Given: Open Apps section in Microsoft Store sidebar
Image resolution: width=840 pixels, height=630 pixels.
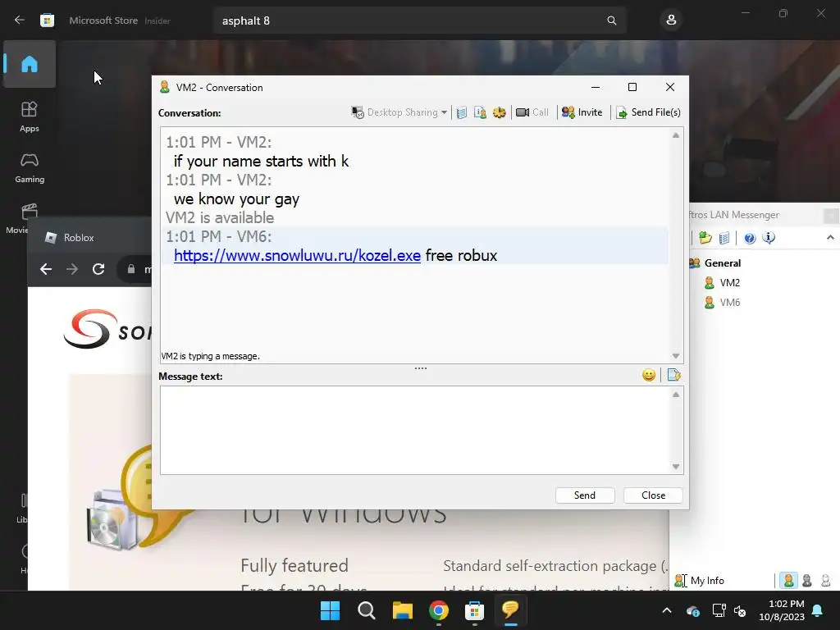Looking at the screenshot, I should (30, 116).
